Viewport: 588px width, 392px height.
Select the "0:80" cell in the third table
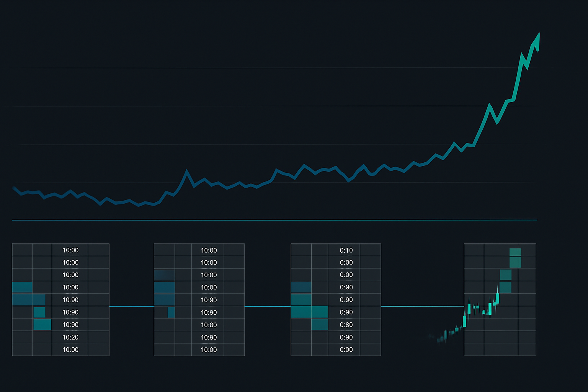346,325
